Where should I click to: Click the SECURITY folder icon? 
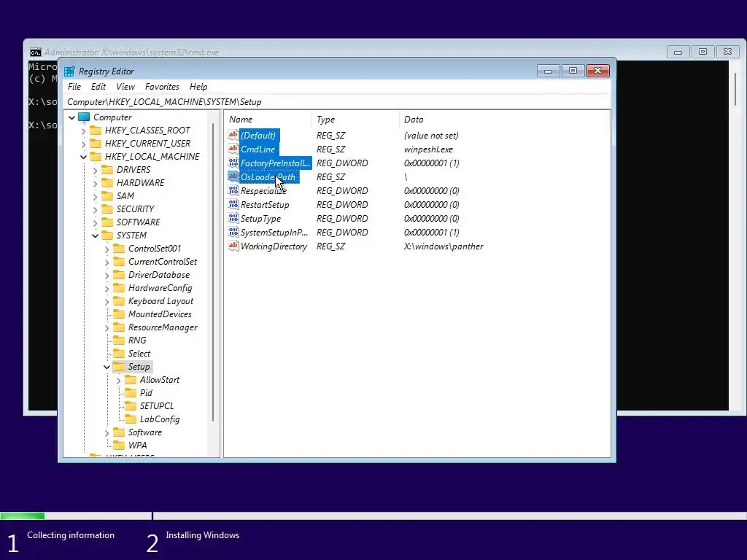pos(108,209)
